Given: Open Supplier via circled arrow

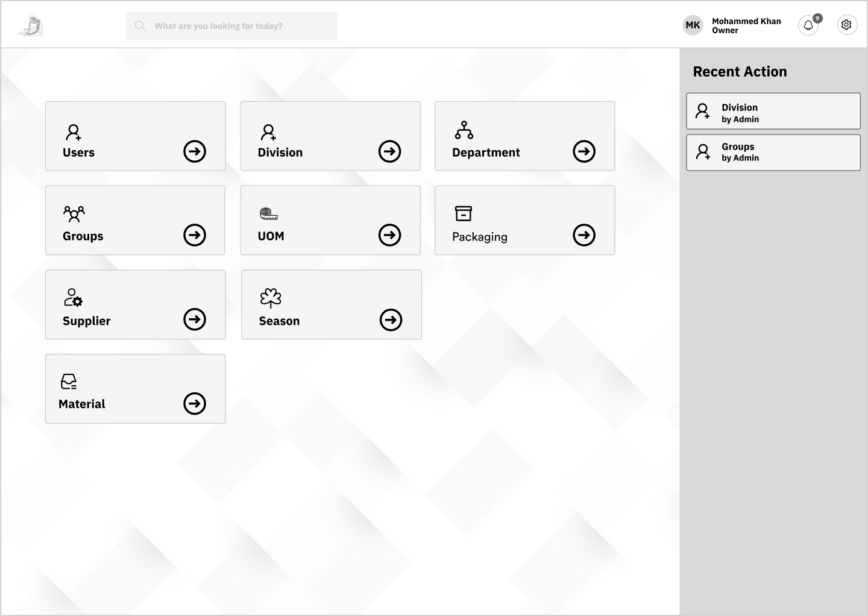Looking at the screenshot, I should click(x=195, y=319).
